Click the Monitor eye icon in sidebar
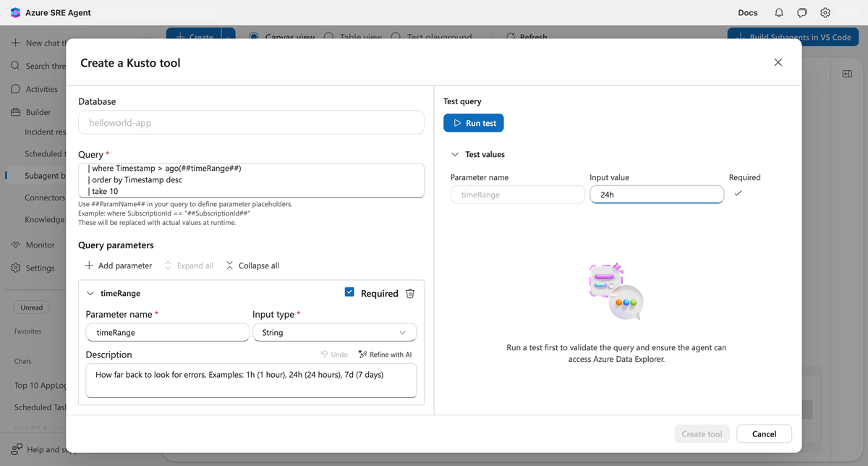Screen dimensions: 868x466 [x=16, y=245]
